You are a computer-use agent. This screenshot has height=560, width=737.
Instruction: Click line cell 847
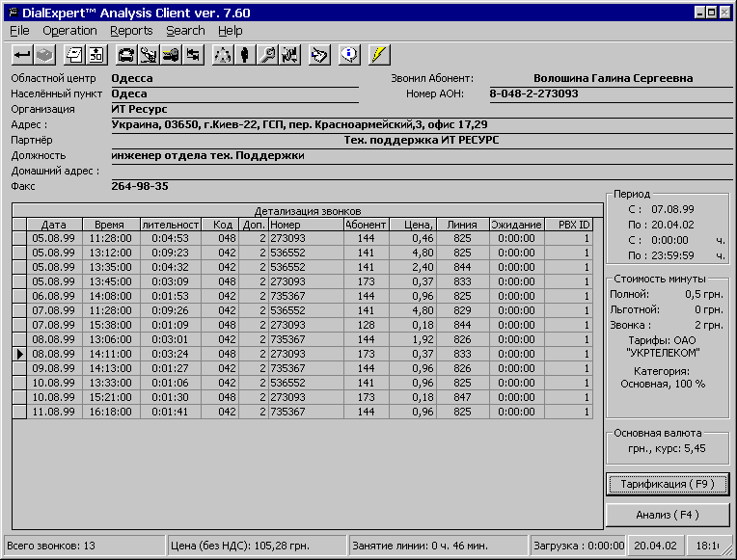click(462, 397)
